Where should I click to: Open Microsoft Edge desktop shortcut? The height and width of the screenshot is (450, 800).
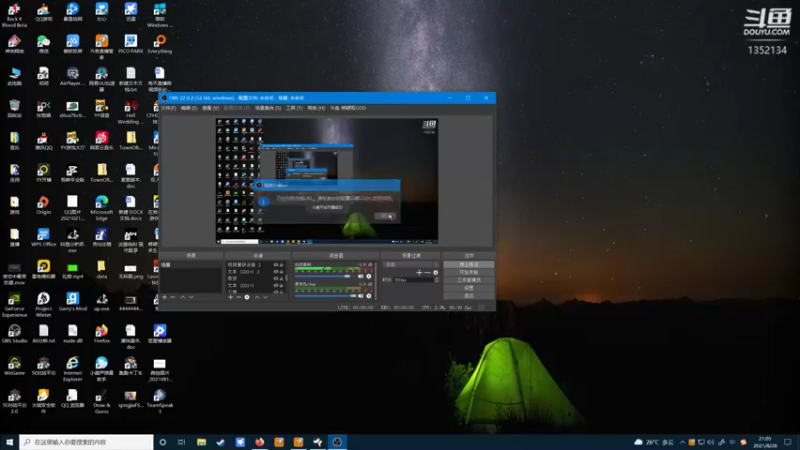click(x=102, y=208)
